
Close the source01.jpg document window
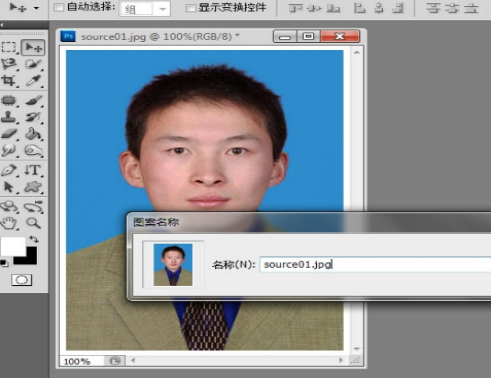(x=340, y=36)
